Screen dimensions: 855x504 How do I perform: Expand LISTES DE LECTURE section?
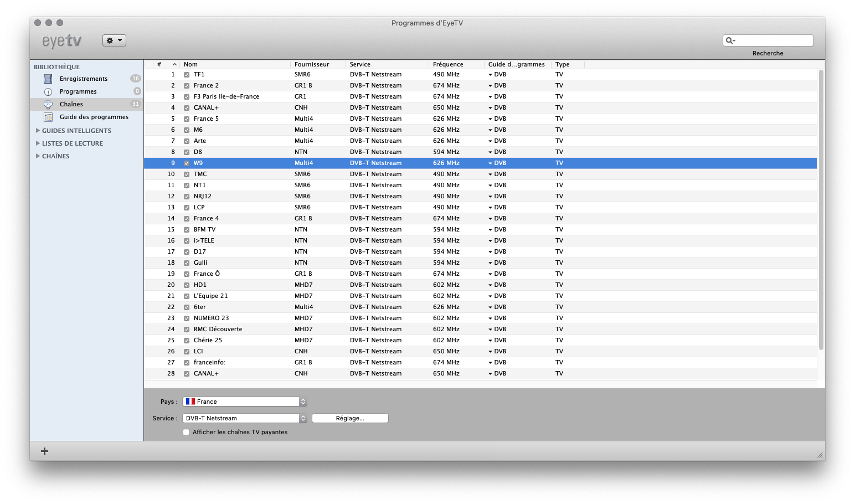(38, 143)
